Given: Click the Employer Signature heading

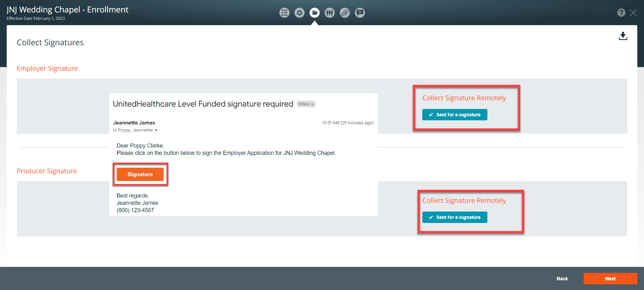Looking at the screenshot, I should 47,68.
